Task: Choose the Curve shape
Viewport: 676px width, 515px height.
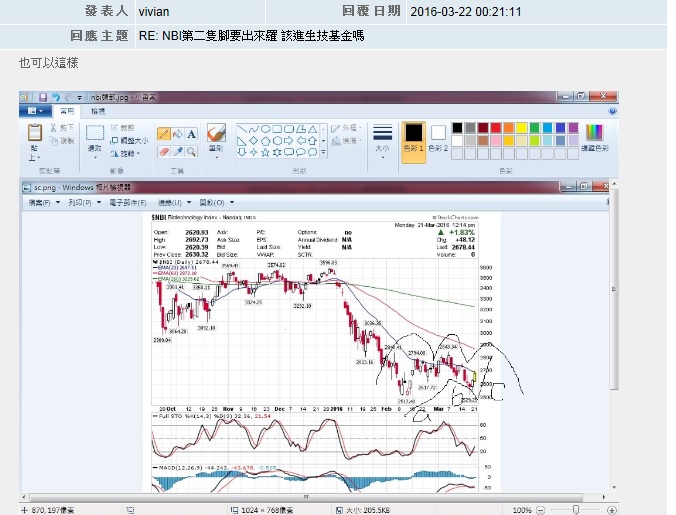Action: tap(254, 129)
